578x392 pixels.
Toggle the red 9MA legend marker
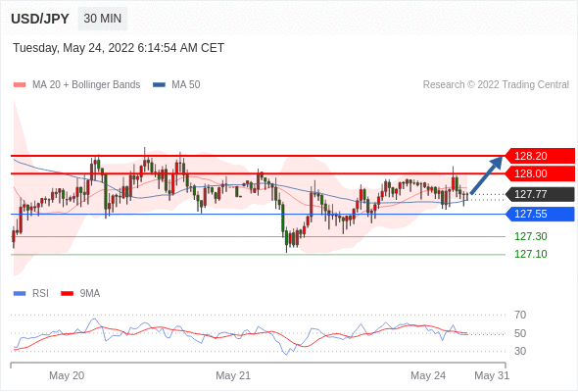point(67,294)
